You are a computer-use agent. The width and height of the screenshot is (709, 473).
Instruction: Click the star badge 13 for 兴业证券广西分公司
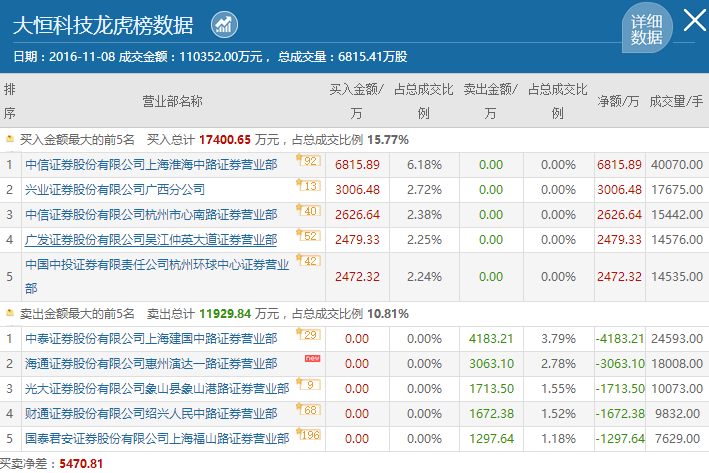point(308,185)
